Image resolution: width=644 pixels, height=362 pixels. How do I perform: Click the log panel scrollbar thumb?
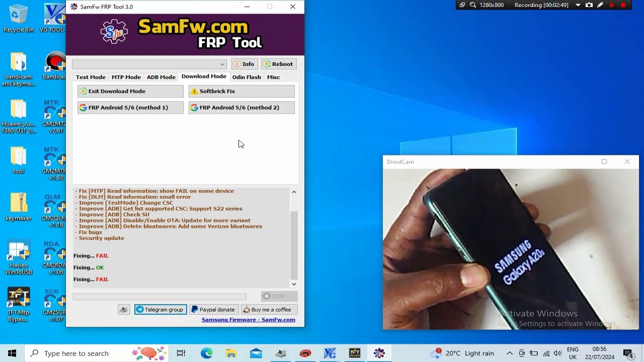294,245
